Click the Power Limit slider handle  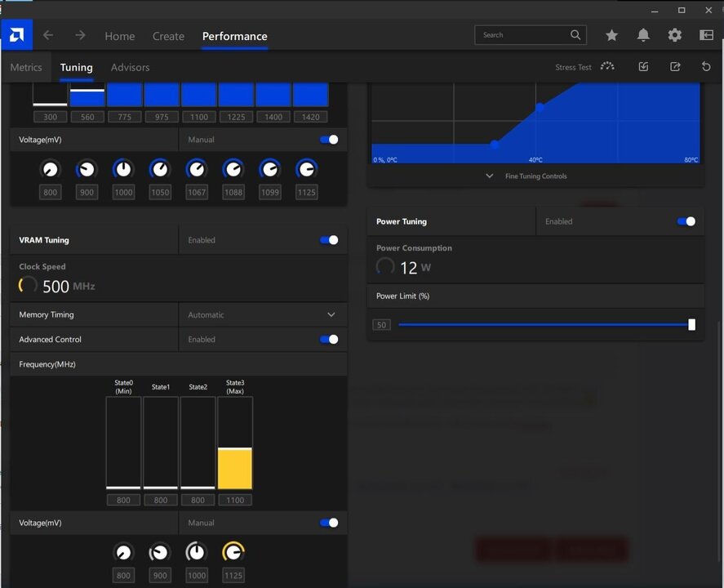tap(691, 324)
